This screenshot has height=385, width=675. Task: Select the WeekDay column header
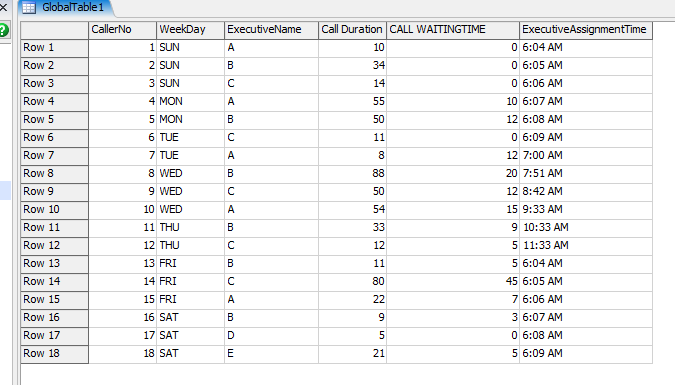pos(190,30)
